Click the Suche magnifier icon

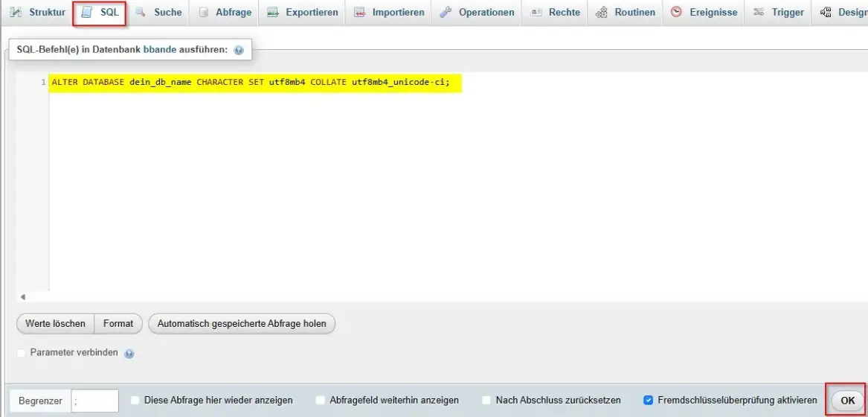click(141, 13)
